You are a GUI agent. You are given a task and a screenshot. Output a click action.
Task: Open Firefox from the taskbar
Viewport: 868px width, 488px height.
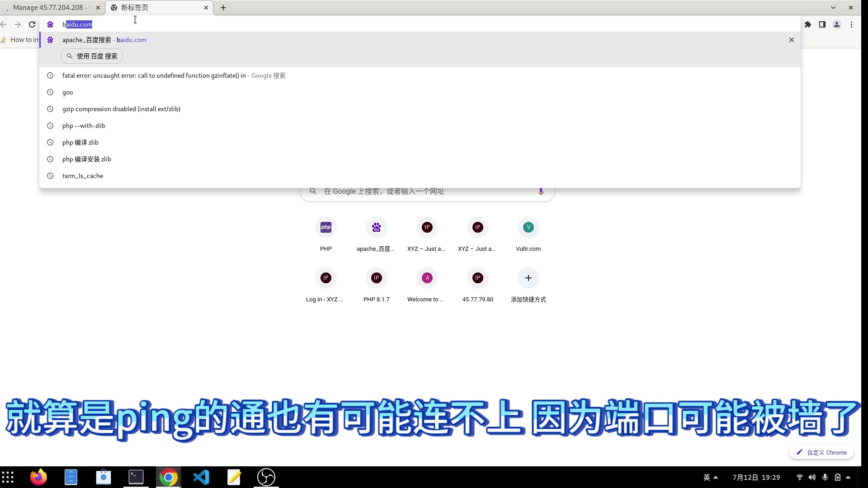click(38, 477)
